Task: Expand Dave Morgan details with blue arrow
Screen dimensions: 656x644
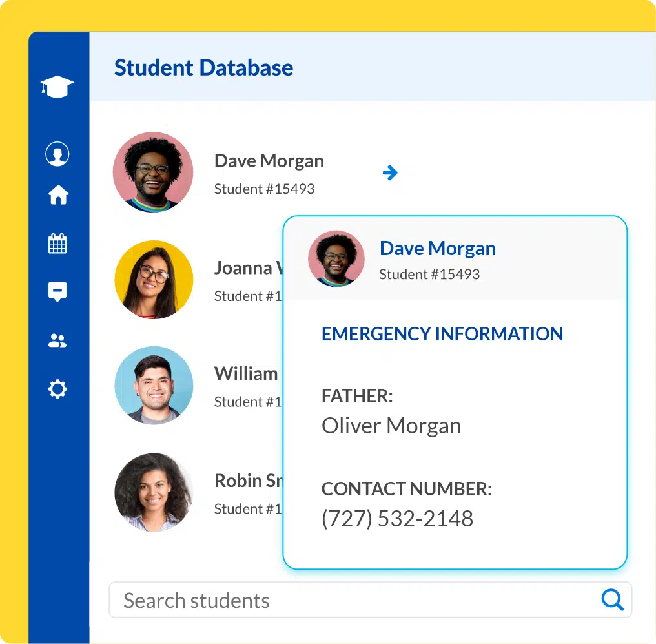Action: tap(390, 172)
